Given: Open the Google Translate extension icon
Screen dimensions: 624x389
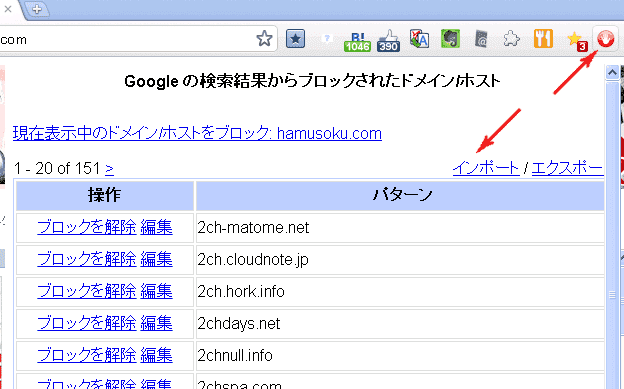Looking at the screenshot, I should (x=419, y=39).
